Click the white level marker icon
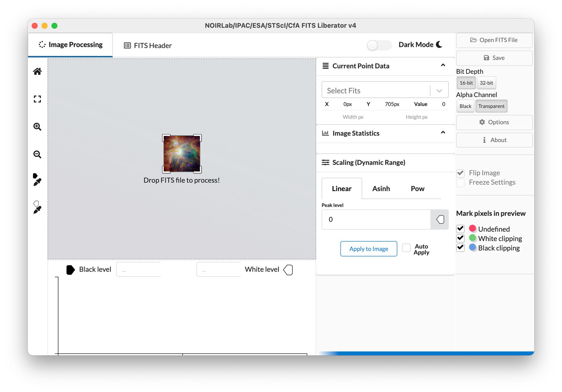The height and width of the screenshot is (392, 562). tap(288, 270)
